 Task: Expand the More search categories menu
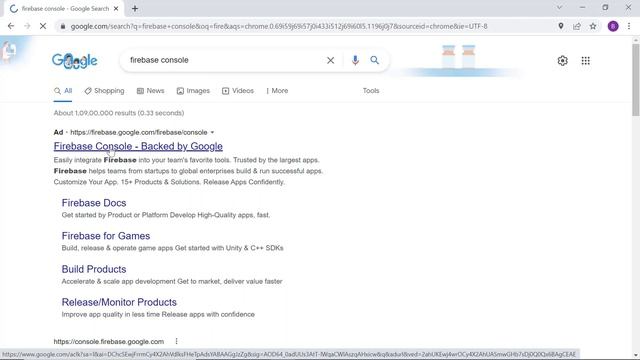[277, 91]
